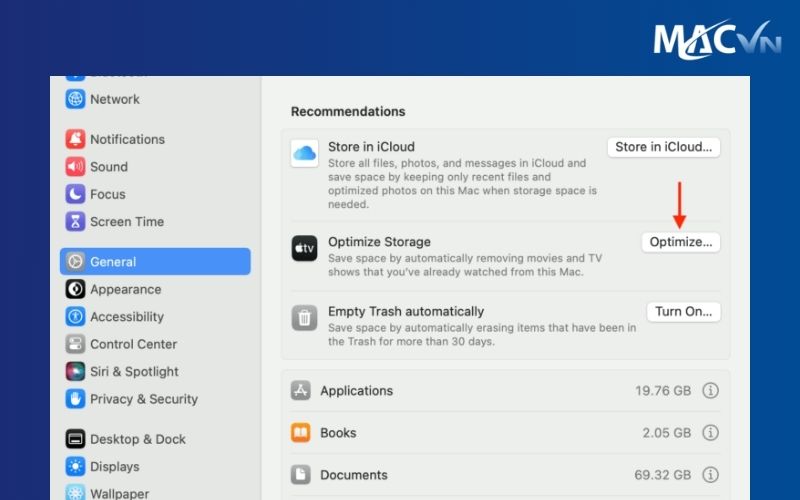Click the Wallpaper icon in sidebar

click(75, 492)
